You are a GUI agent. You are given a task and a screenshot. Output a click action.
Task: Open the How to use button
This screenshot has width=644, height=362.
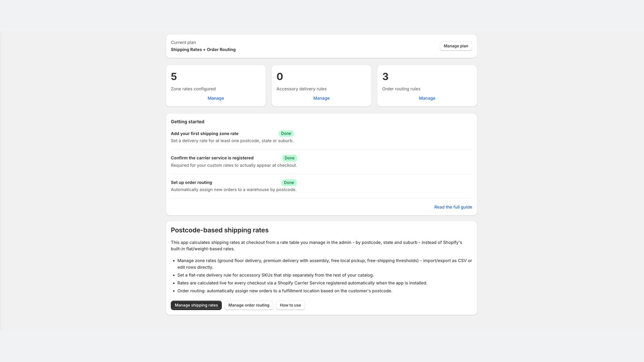click(x=290, y=305)
